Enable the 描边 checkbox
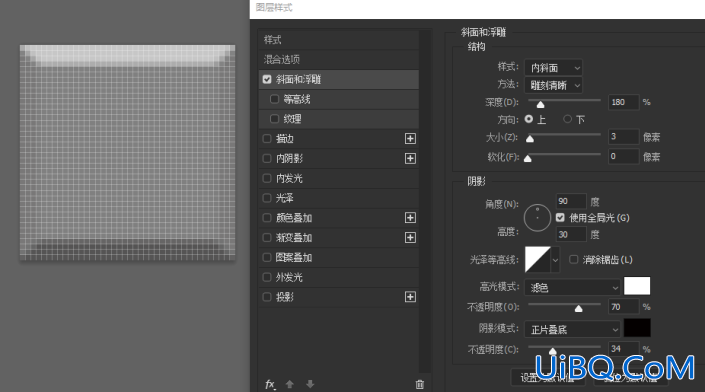The height and width of the screenshot is (392, 705). pyautogui.click(x=267, y=139)
